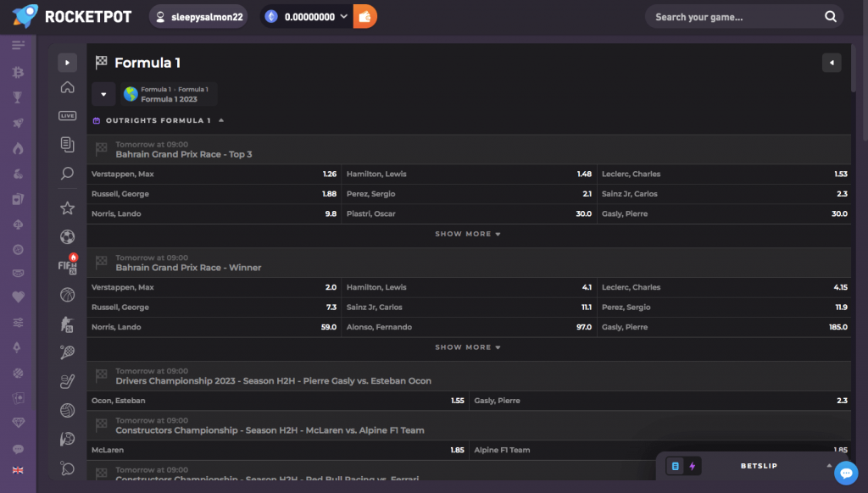Show more Race Winner odds
The width and height of the screenshot is (868, 493).
468,347
